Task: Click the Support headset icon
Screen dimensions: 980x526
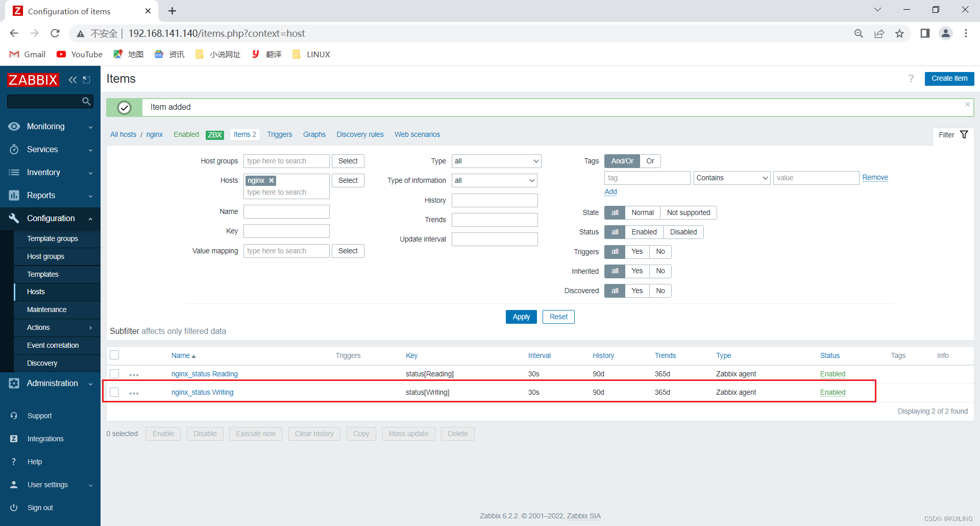Action: 14,416
